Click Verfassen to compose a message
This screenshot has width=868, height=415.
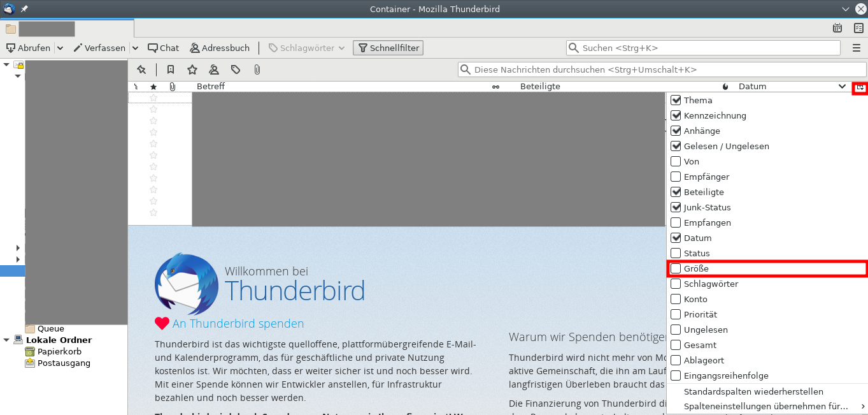(x=99, y=48)
